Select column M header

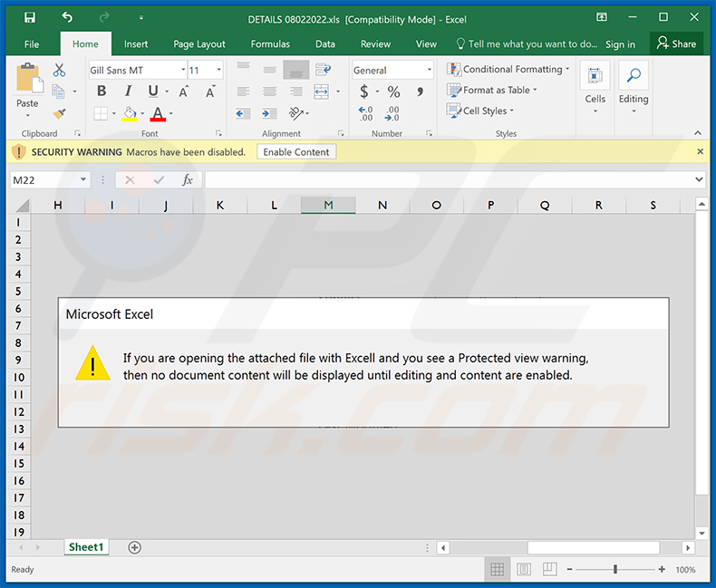(328, 205)
